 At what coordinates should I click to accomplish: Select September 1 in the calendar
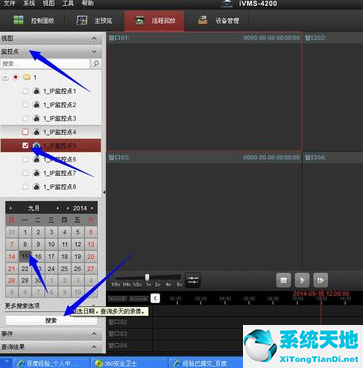click(25, 232)
